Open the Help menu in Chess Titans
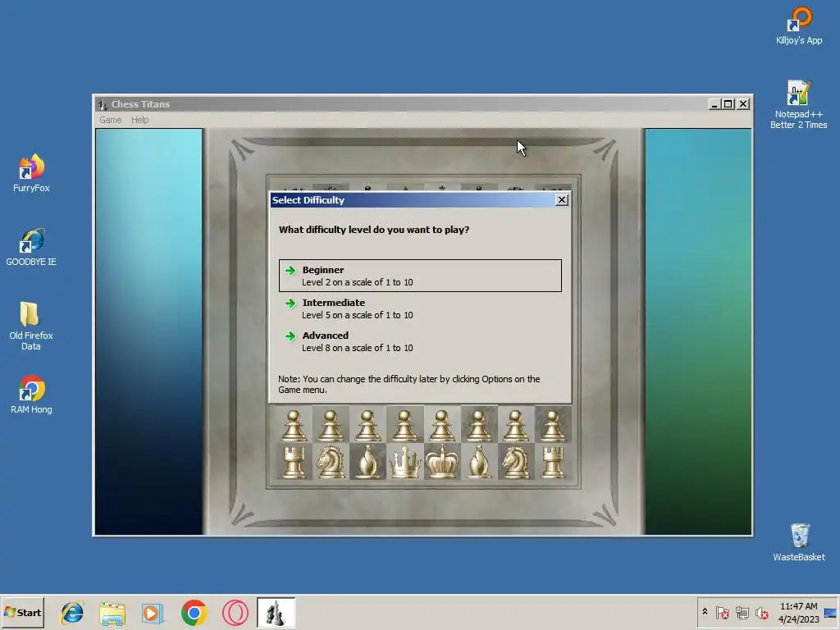The height and width of the screenshot is (630, 840). tap(139, 120)
